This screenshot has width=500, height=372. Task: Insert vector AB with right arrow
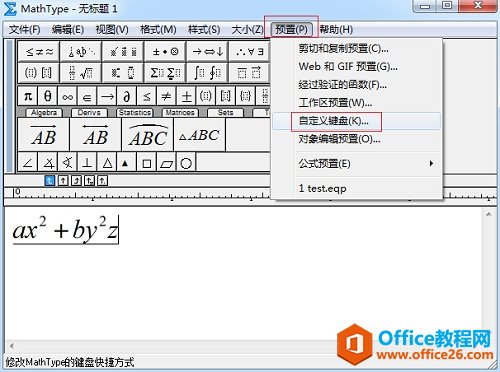(44, 135)
